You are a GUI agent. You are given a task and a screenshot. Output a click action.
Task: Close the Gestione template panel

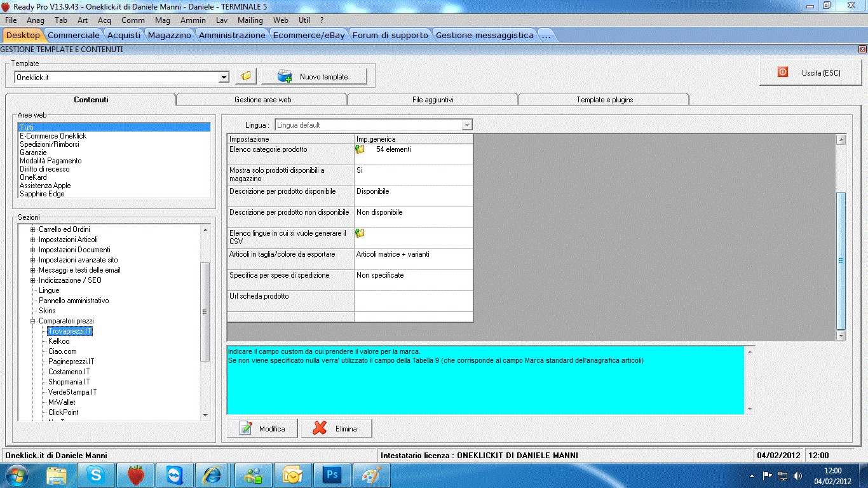tap(862, 49)
